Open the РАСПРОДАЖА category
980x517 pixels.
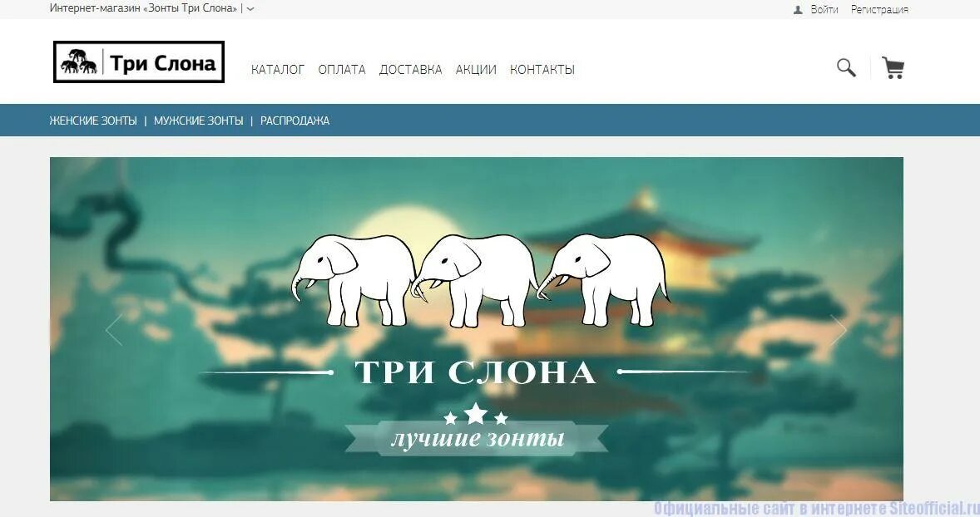click(x=295, y=121)
